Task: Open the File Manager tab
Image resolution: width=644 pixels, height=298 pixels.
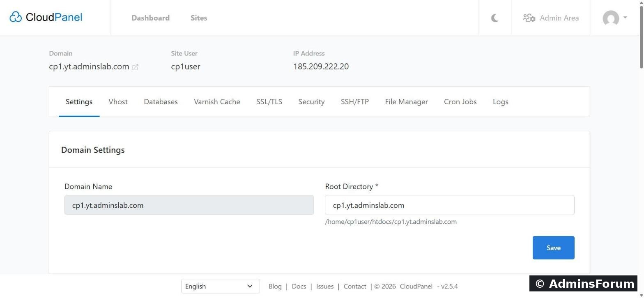Action: click(x=406, y=102)
